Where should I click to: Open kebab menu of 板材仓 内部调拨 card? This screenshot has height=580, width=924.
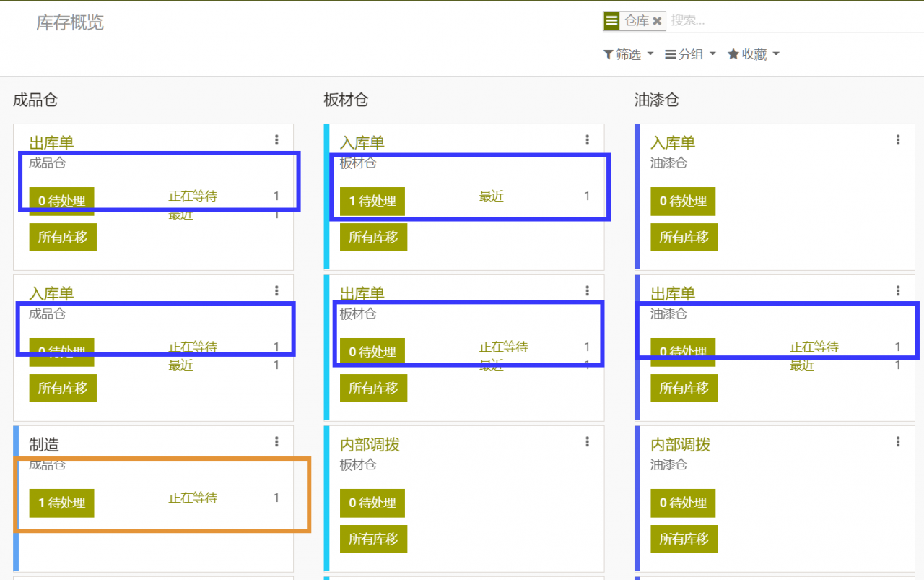point(587,442)
